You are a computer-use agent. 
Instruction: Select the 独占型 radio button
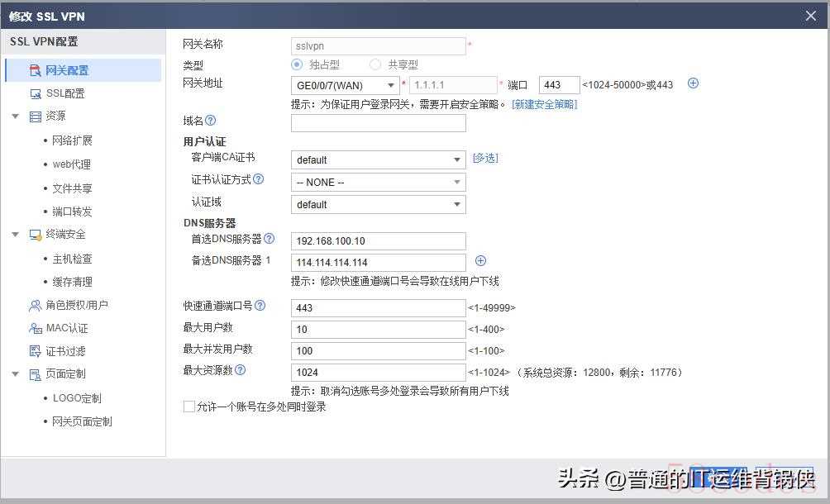298,64
